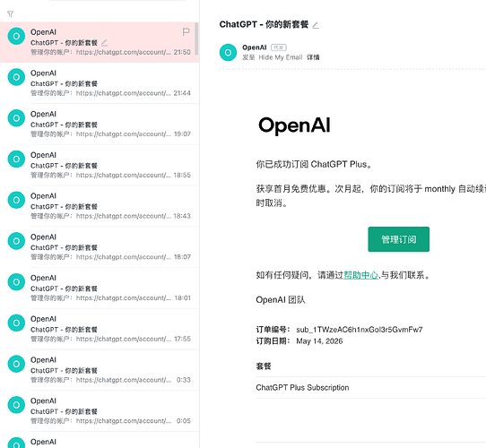
Task: Click the avatar of the 21:50 OpenAI email
Action: tap(16, 36)
